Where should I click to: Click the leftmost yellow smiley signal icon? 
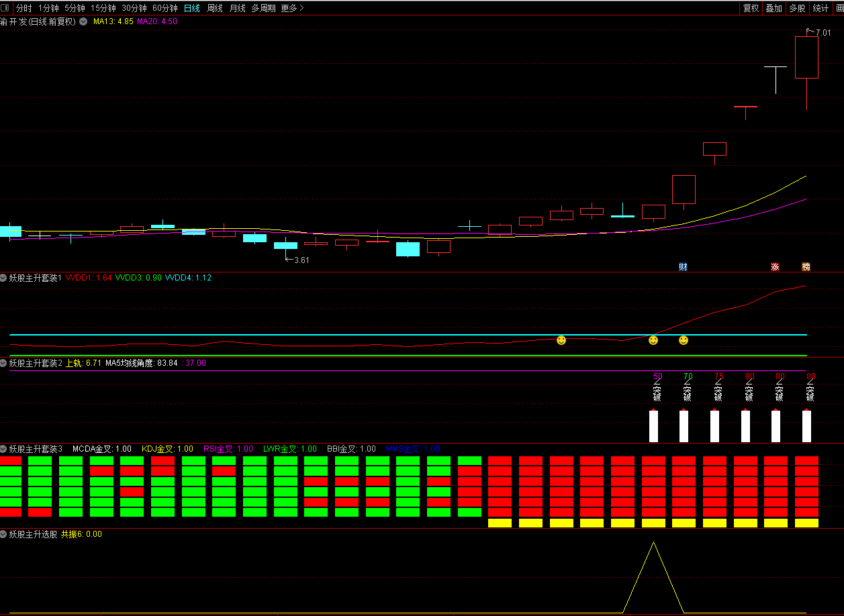561,340
